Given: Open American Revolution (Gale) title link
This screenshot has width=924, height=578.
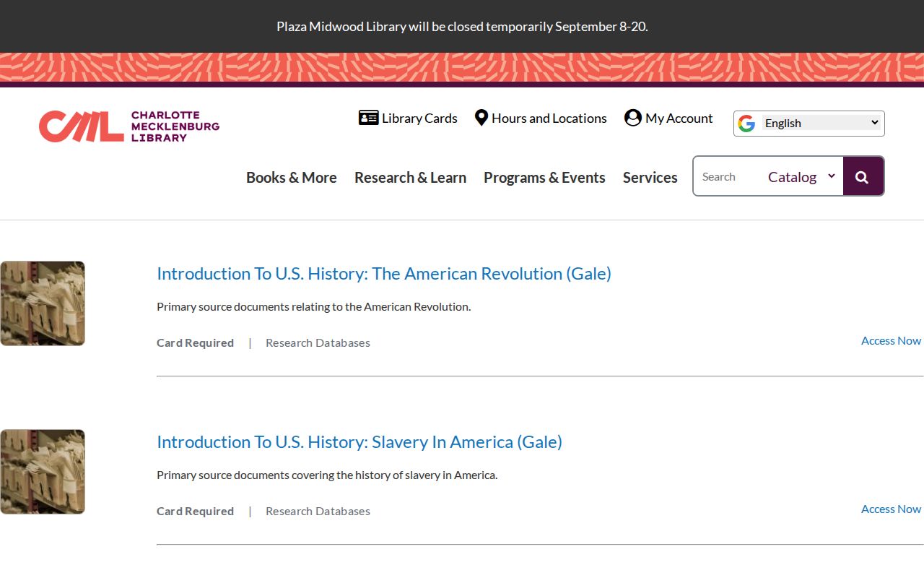Looking at the screenshot, I should pyautogui.click(x=384, y=274).
